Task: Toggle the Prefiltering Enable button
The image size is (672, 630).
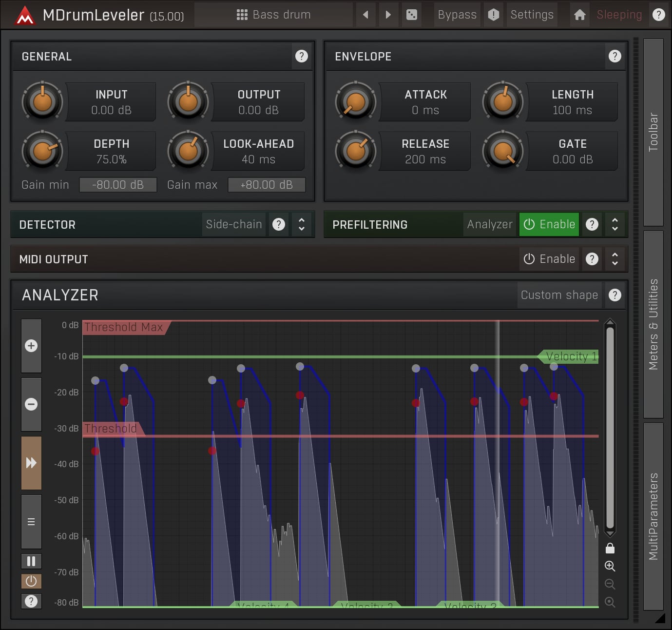Action: [549, 224]
